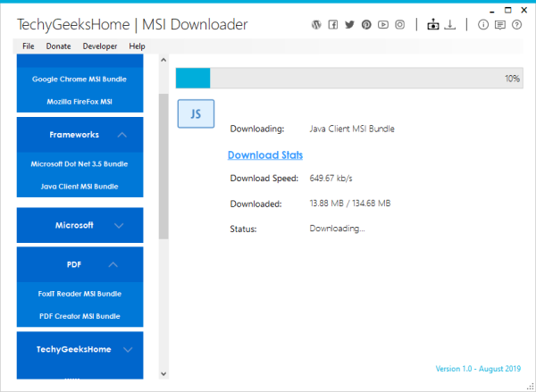Click the Frameworks category header
The height and width of the screenshot is (392, 536).
pyautogui.click(x=80, y=135)
